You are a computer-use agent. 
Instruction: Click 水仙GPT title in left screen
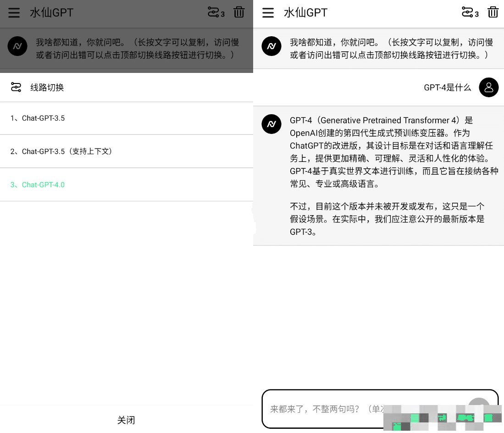51,12
